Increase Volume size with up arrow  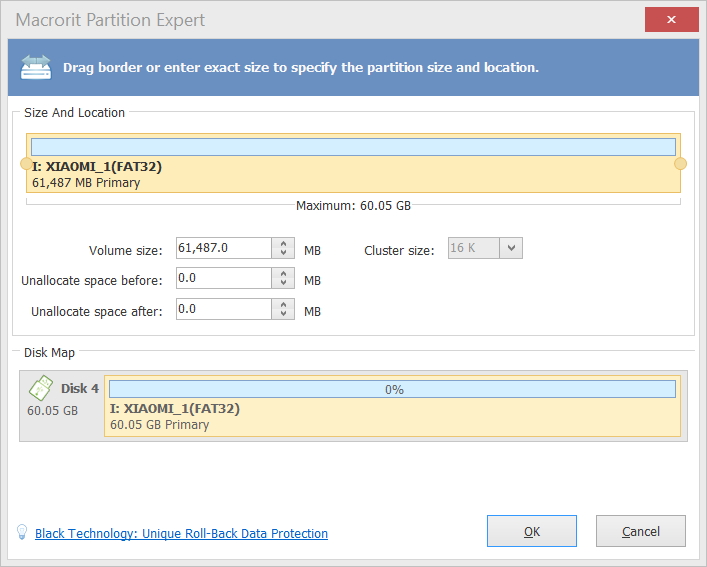coord(283,243)
